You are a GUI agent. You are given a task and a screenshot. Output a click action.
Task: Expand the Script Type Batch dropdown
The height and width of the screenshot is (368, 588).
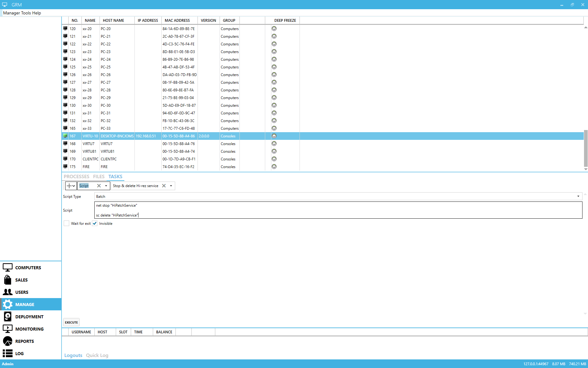(x=578, y=196)
